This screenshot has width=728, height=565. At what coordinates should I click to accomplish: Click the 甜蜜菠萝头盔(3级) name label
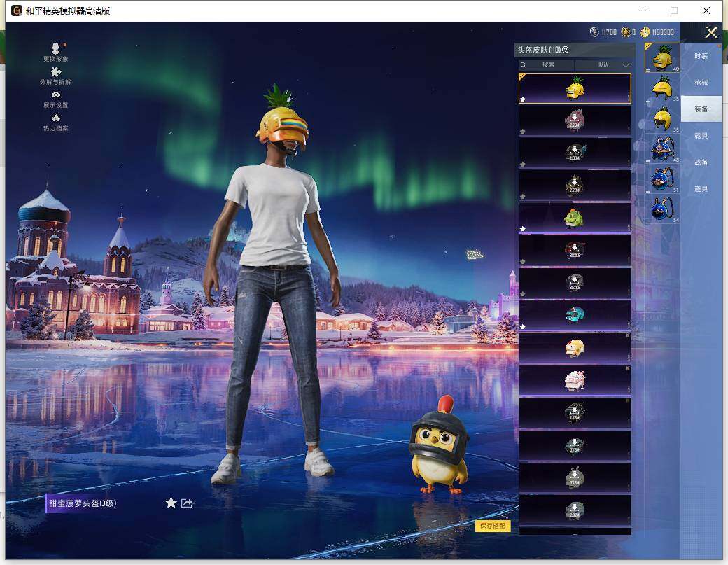point(82,503)
